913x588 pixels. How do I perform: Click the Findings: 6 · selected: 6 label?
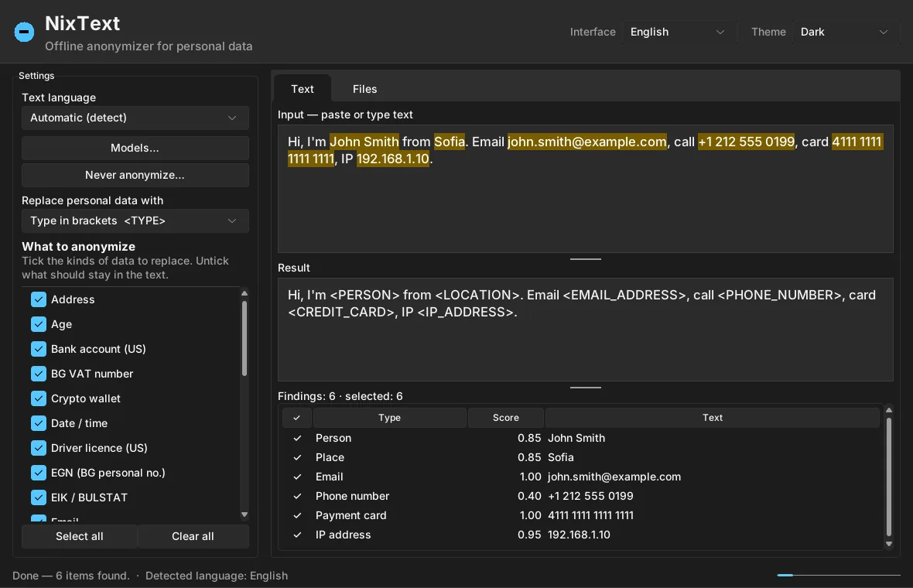[x=340, y=396]
